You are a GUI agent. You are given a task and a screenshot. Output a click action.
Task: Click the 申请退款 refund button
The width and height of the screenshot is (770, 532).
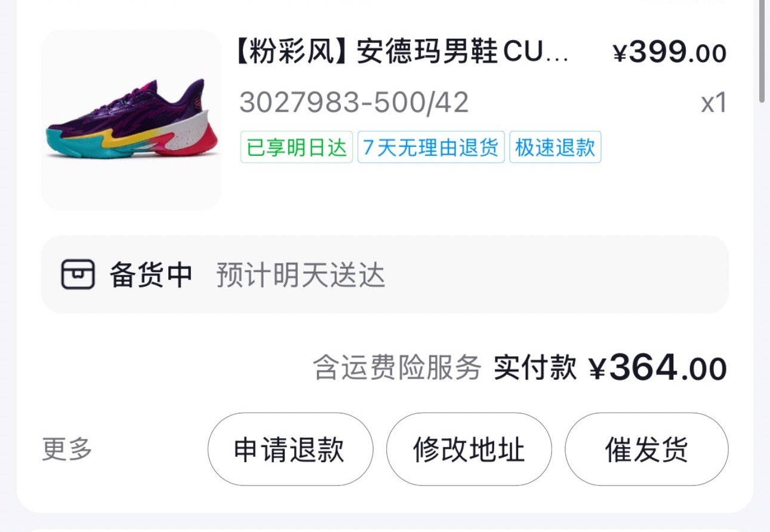[x=290, y=449]
